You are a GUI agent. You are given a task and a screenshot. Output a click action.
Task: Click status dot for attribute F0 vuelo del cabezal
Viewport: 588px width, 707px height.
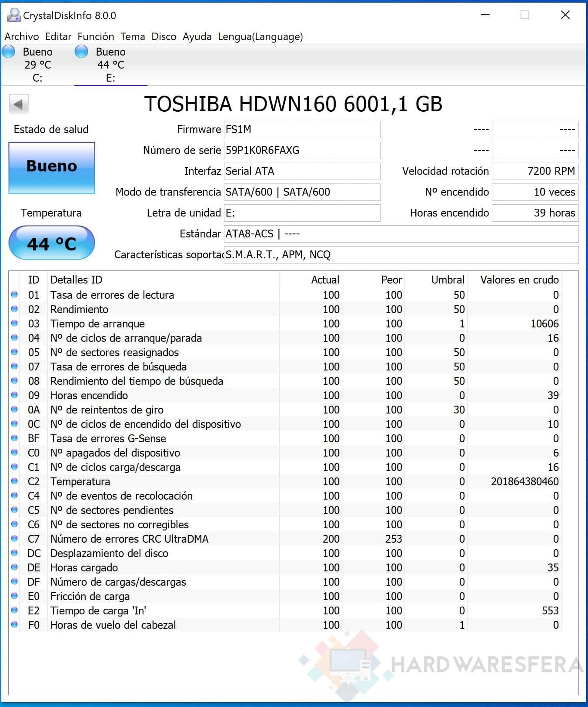(x=14, y=625)
